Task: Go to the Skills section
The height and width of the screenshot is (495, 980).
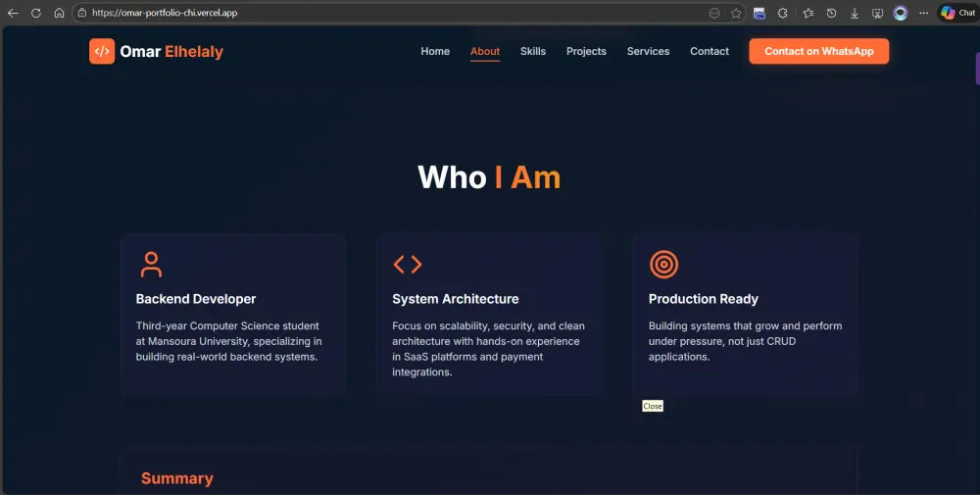Action: click(533, 51)
